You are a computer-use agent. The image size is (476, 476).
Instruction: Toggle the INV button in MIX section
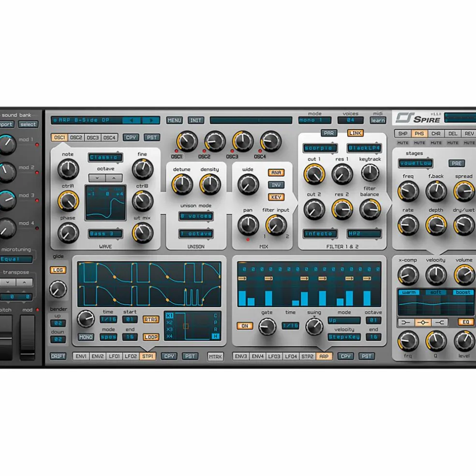276,185
